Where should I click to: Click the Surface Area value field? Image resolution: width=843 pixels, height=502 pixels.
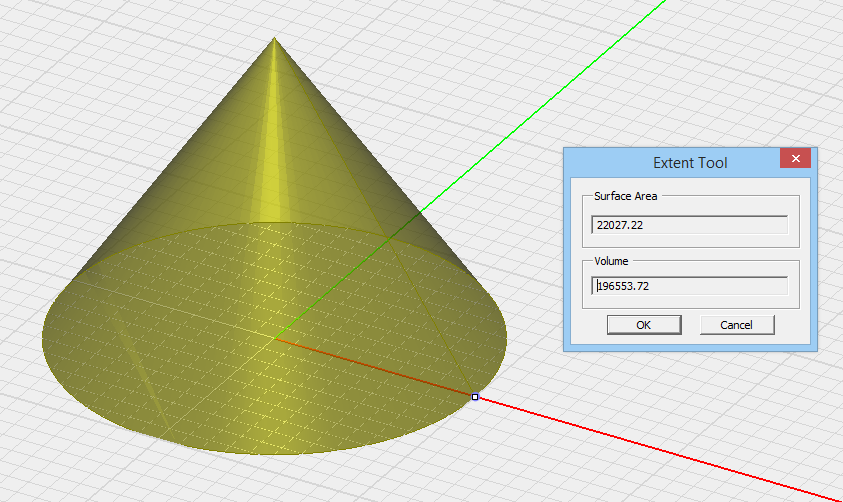(689, 226)
